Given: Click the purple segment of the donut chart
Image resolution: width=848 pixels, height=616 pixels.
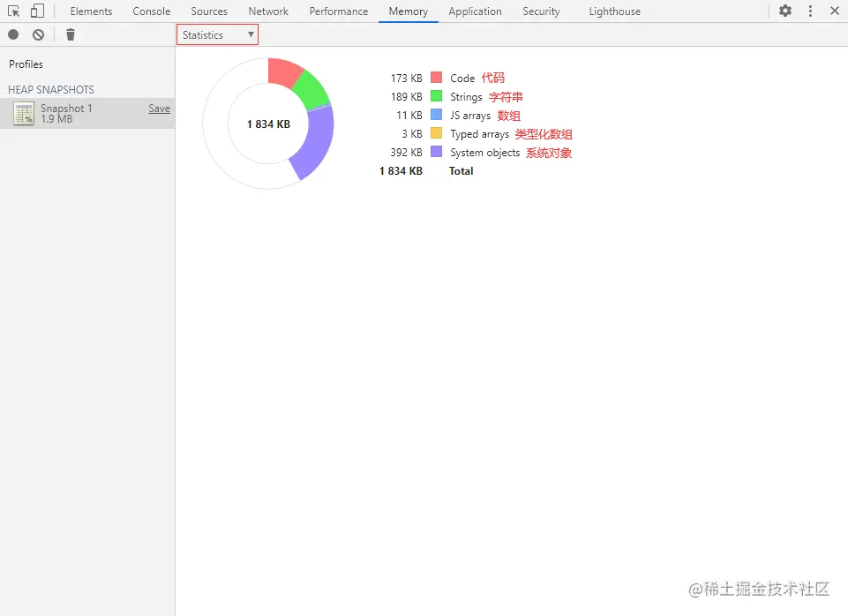Looking at the screenshot, I should (318, 143).
